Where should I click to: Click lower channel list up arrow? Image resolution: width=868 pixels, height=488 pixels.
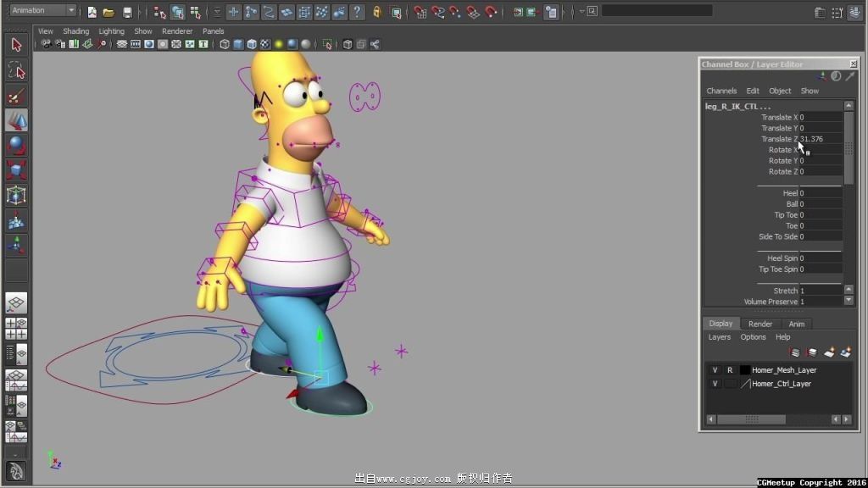coord(849,290)
